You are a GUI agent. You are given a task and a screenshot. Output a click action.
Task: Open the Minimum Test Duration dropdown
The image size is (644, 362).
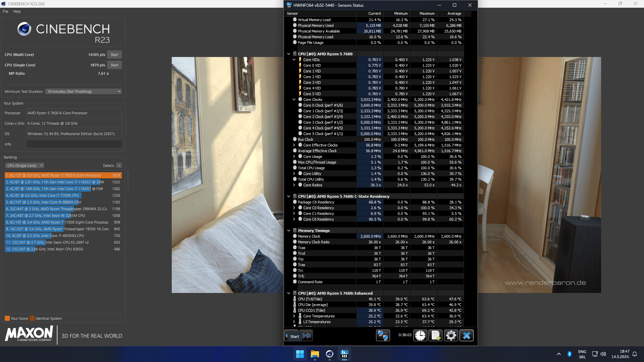click(x=83, y=92)
